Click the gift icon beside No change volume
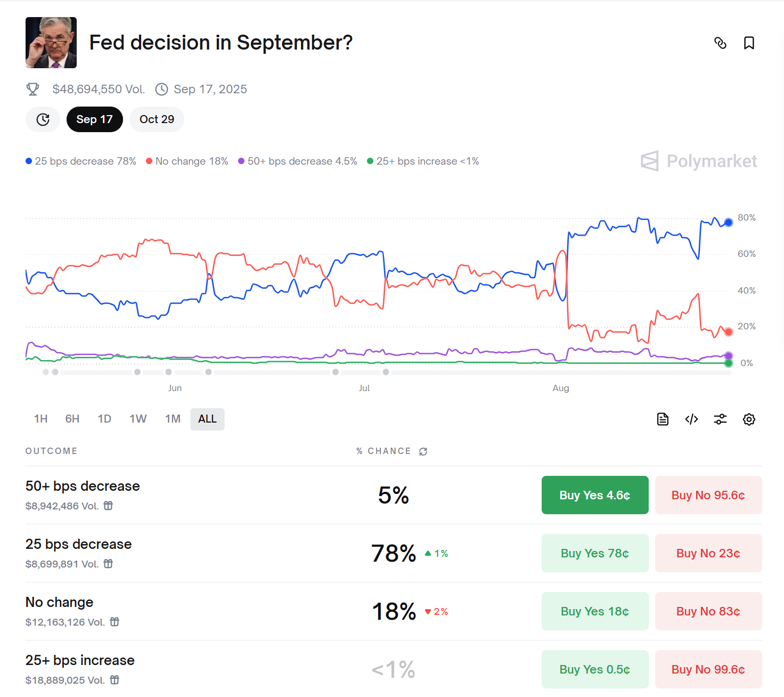 click(x=115, y=622)
